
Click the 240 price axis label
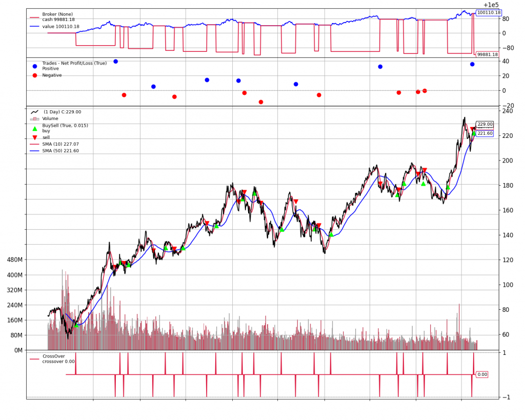[508, 111]
